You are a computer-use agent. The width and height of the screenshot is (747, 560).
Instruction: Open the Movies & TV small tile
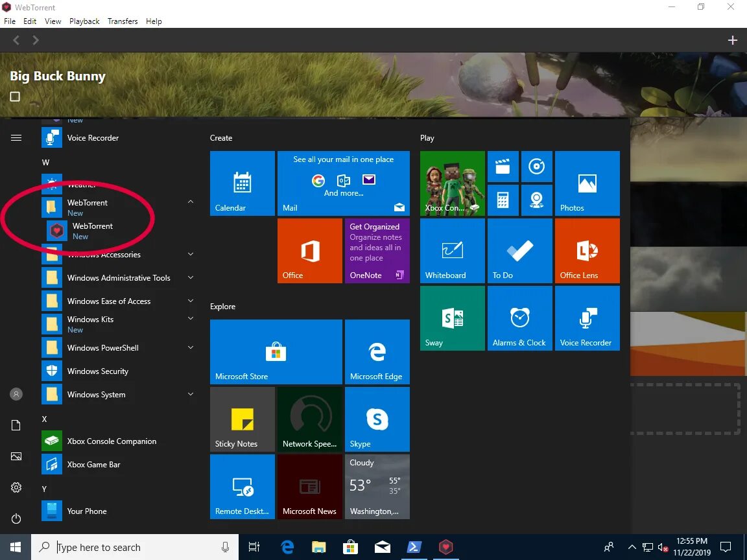point(503,167)
